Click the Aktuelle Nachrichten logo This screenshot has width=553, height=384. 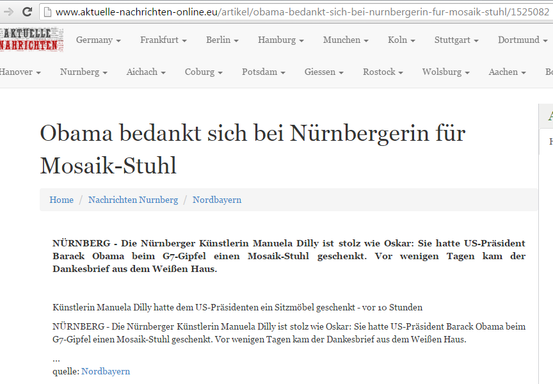click(x=31, y=39)
